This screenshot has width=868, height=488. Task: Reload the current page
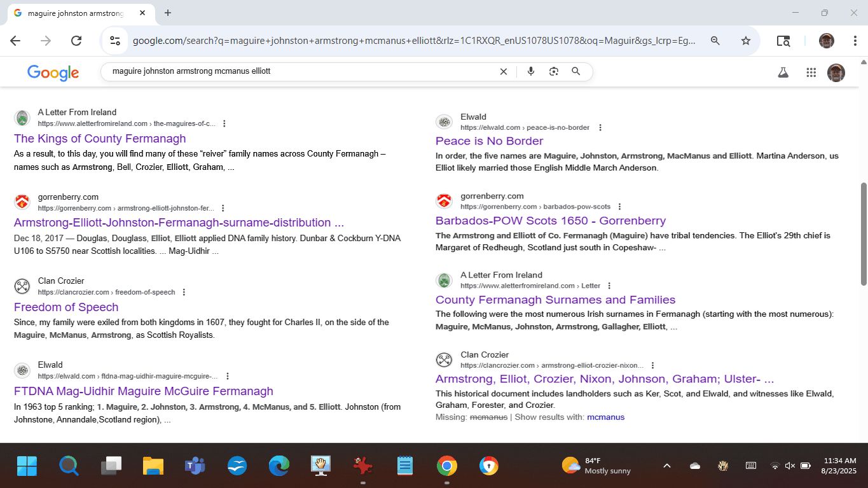[76, 41]
